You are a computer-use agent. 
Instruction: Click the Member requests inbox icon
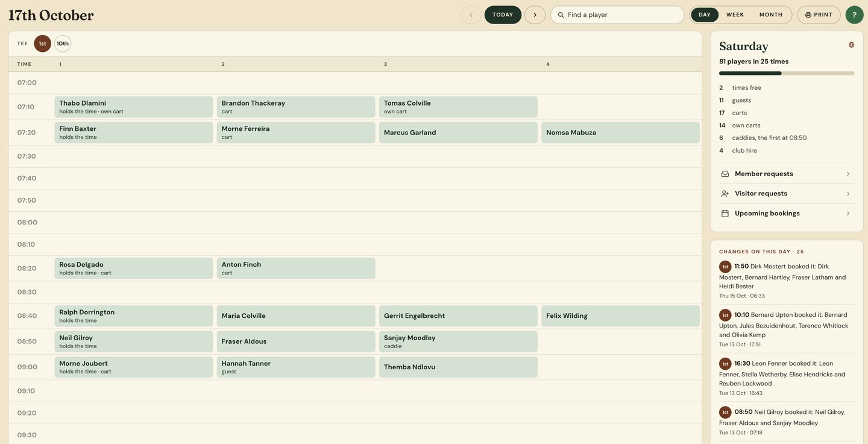coord(725,174)
